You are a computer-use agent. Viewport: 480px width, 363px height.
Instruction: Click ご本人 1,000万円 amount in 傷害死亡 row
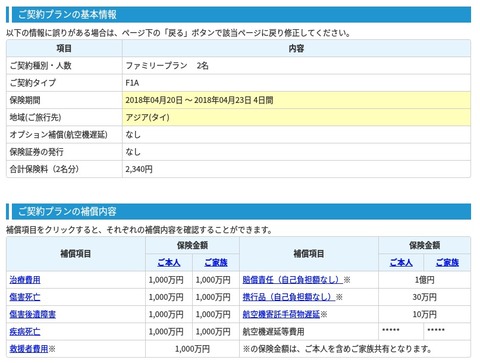(x=166, y=297)
